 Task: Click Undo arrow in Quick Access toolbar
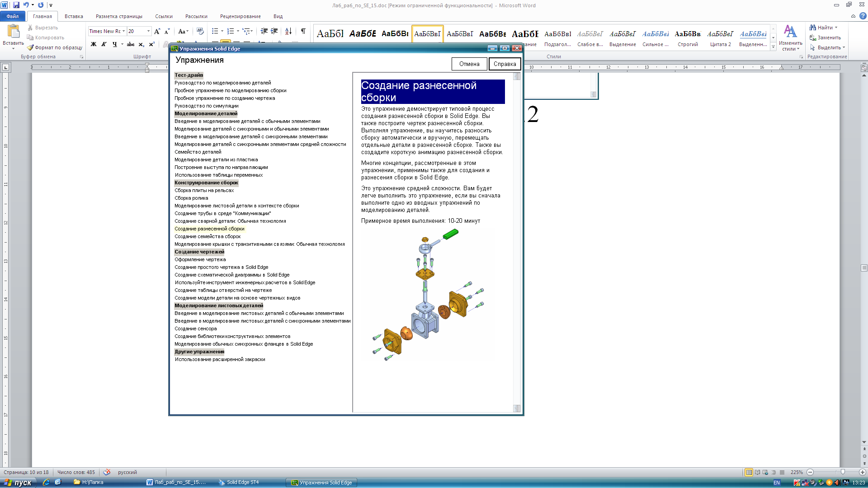point(26,5)
